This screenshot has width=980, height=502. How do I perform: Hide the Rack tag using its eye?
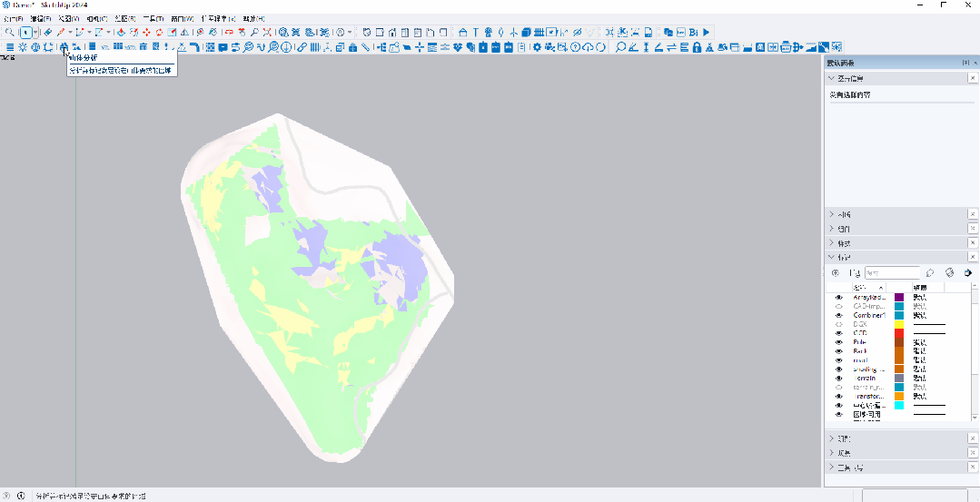pyautogui.click(x=838, y=351)
